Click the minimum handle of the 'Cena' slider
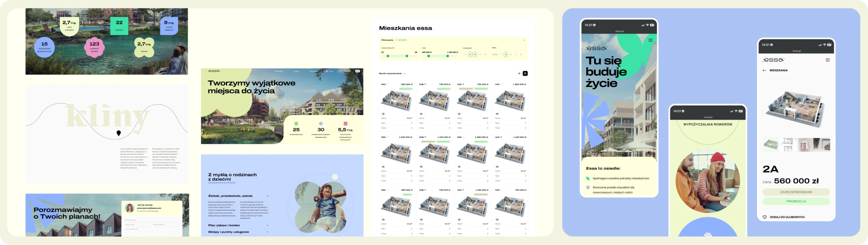 pyautogui.click(x=429, y=56)
